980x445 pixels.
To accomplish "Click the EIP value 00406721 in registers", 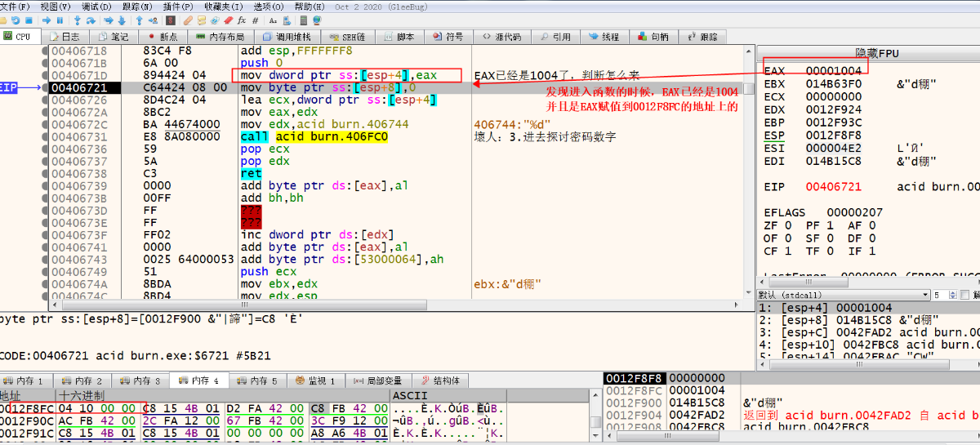I will tap(832, 187).
